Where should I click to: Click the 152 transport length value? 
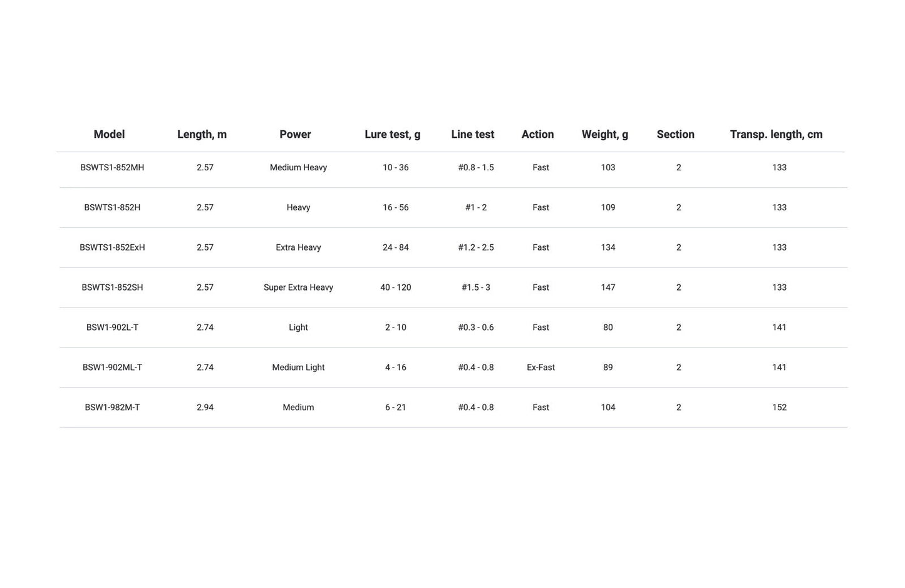[779, 408]
